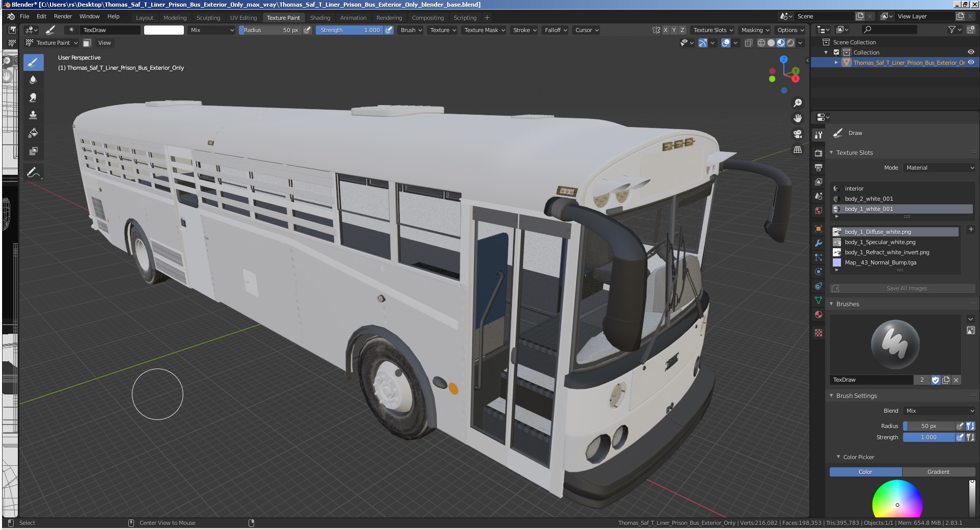Screen dimensions: 980x530
Task: Open the Modifiers wrench properties tab
Action: tap(819, 243)
